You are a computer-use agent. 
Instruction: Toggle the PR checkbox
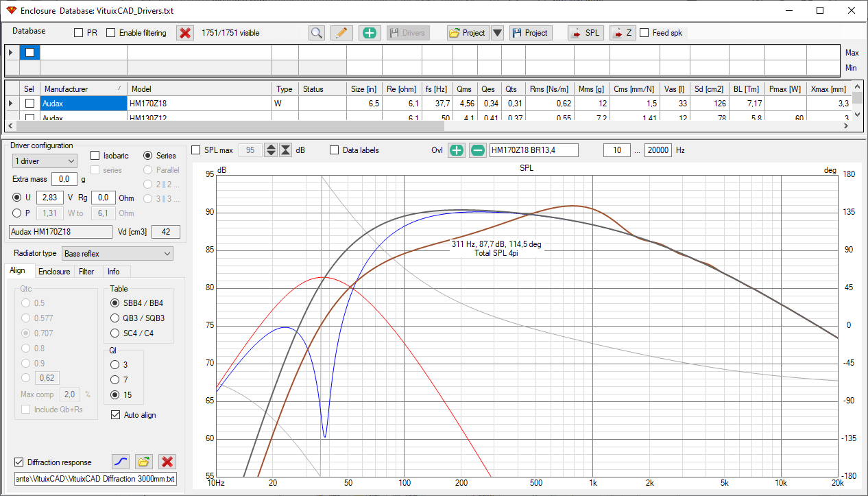[79, 33]
